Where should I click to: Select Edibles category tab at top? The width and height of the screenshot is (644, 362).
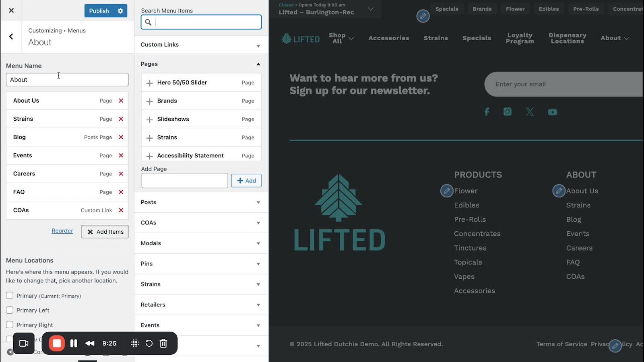tap(549, 9)
